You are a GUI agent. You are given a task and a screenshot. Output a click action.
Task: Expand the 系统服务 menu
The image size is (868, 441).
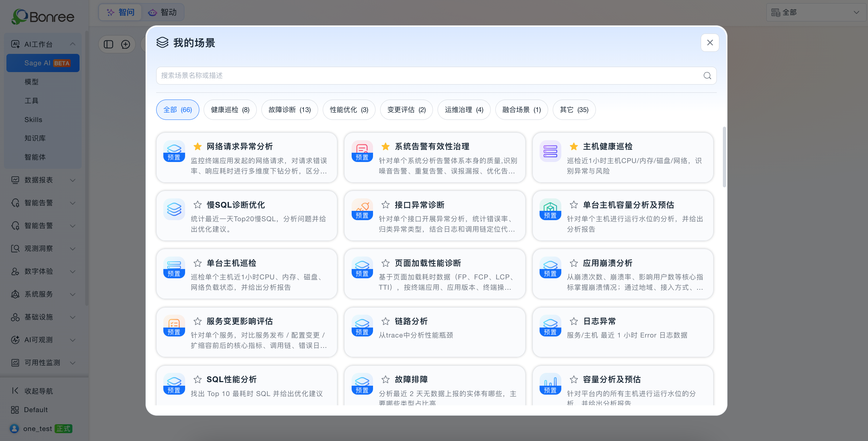coord(72,294)
